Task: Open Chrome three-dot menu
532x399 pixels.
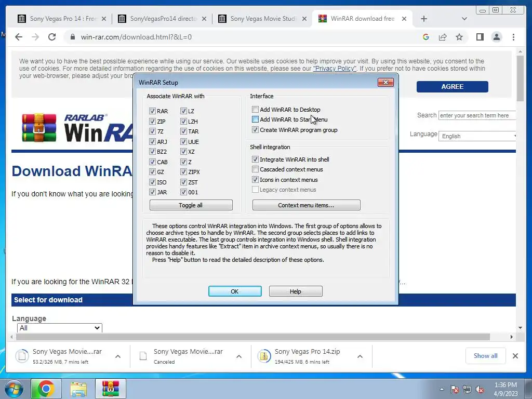Action: click(x=513, y=37)
